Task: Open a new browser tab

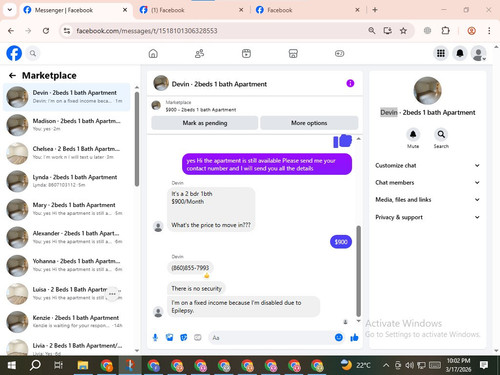Action: 375,10
